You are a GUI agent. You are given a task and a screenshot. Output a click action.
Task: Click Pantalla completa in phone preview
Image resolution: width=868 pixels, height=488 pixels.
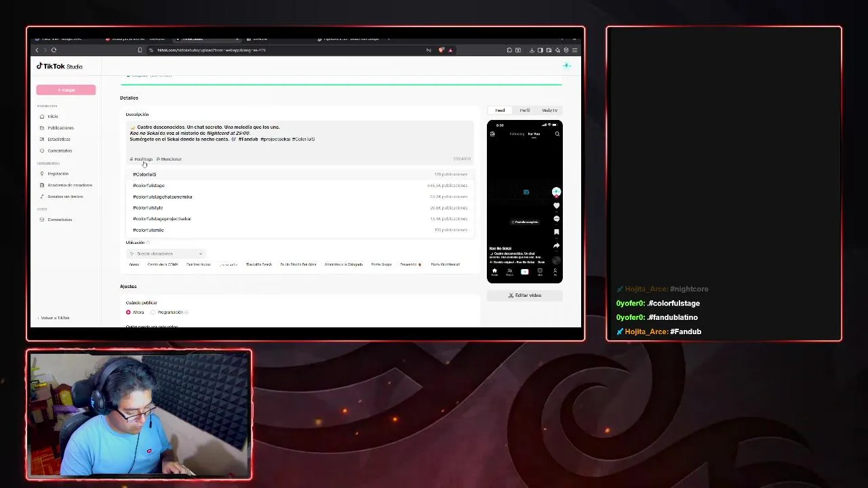[525, 222]
